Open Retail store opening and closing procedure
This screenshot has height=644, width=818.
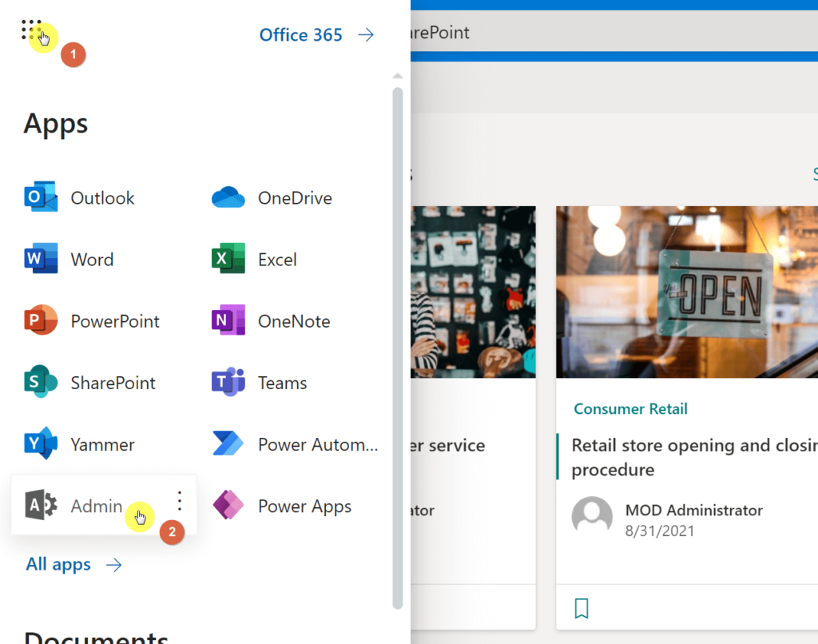pos(694,457)
